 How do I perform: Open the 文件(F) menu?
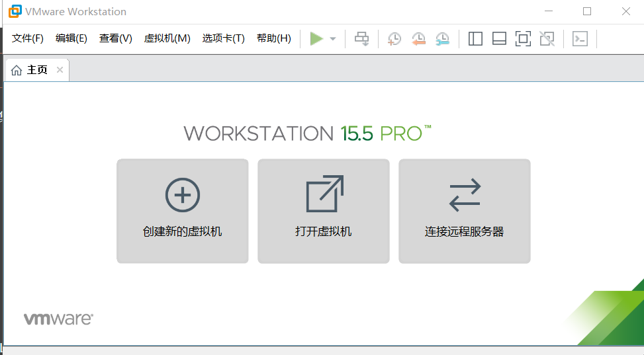click(x=28, y=38)
